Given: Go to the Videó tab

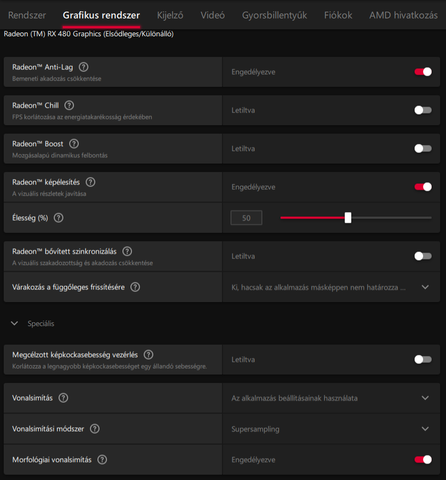Looking at the screenshot, I should tap(213, 15).
